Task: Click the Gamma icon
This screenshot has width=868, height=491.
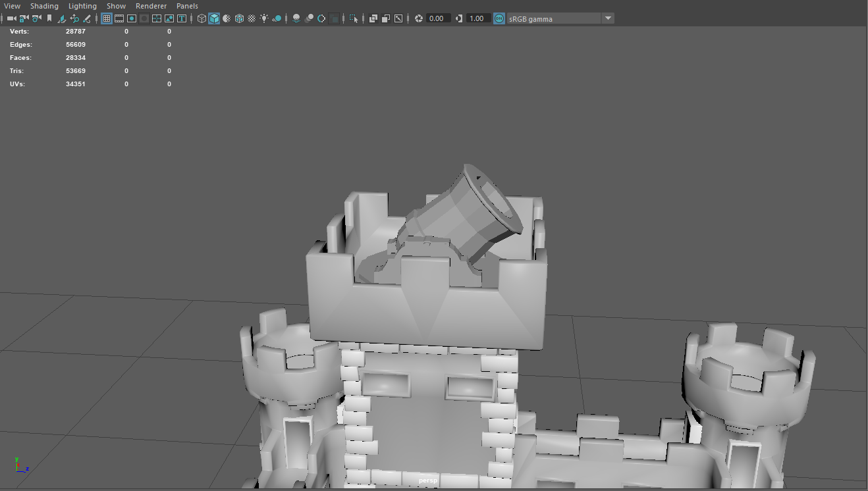Action: 459,18
